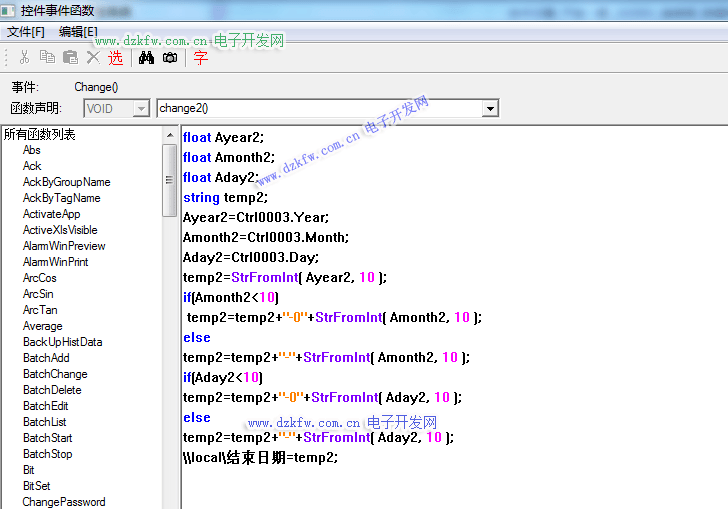Click the binoculars Find icon
This screenshot has height=509, width=728.
(x=146, y=58)
